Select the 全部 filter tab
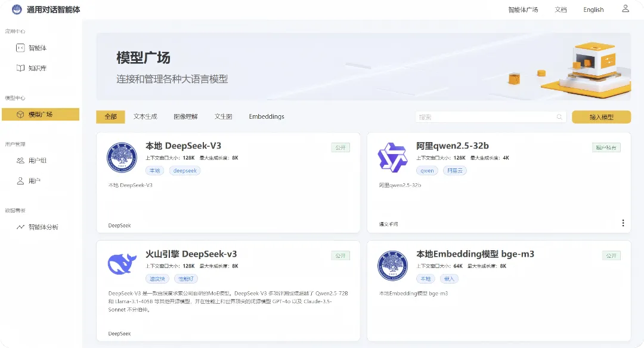This screenshot has height=348, width=644. (110, 117)
